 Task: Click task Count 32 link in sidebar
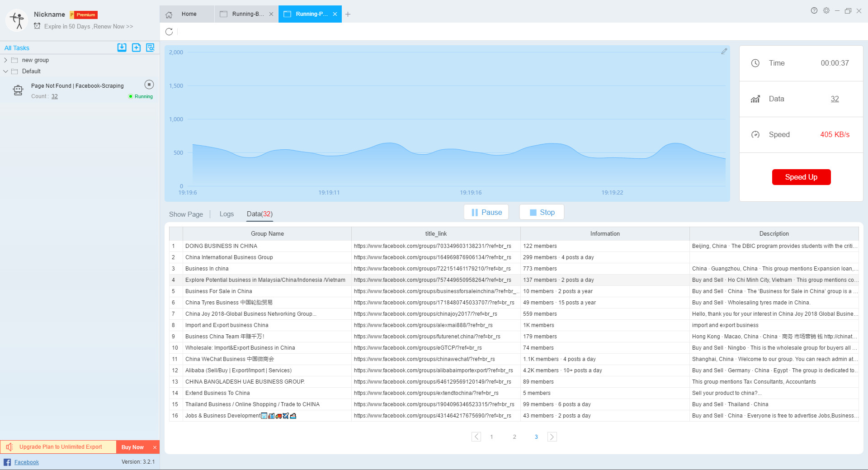pyautogui.click(x=54, y=96)
